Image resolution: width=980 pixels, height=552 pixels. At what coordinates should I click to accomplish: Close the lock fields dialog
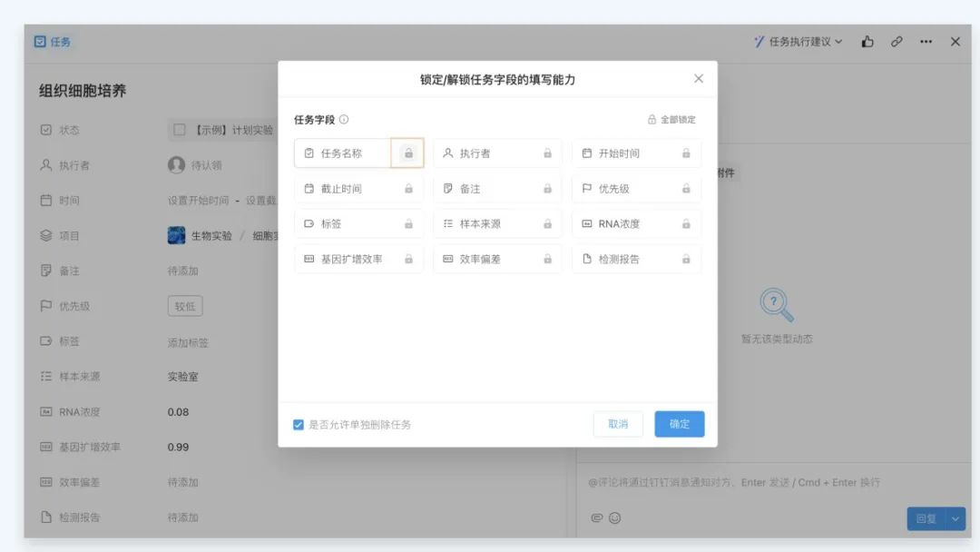699,79
